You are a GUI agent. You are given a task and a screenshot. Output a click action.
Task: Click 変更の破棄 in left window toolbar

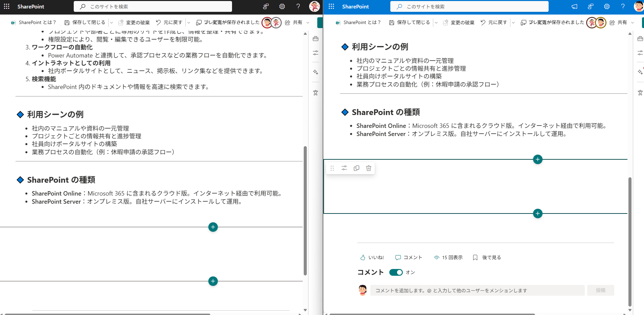(x=134, y=22)
